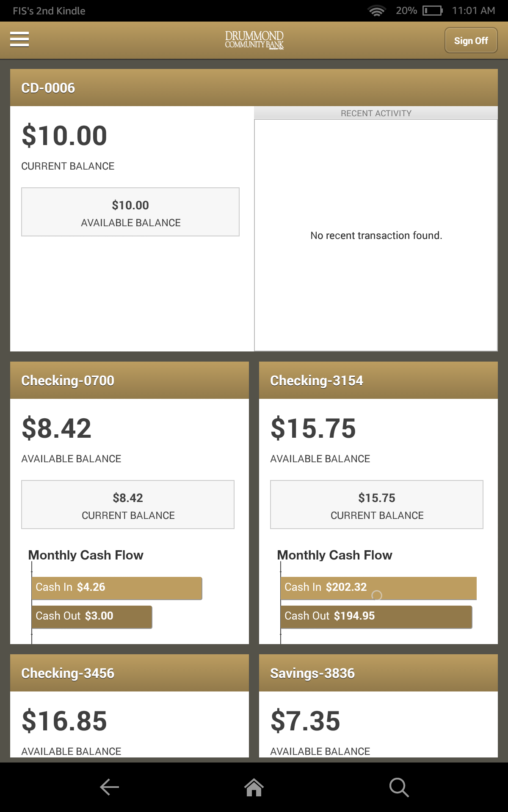Open the CD-0006 account details
508x812 pixels.
pyautogui.click(x=48, y=88)
